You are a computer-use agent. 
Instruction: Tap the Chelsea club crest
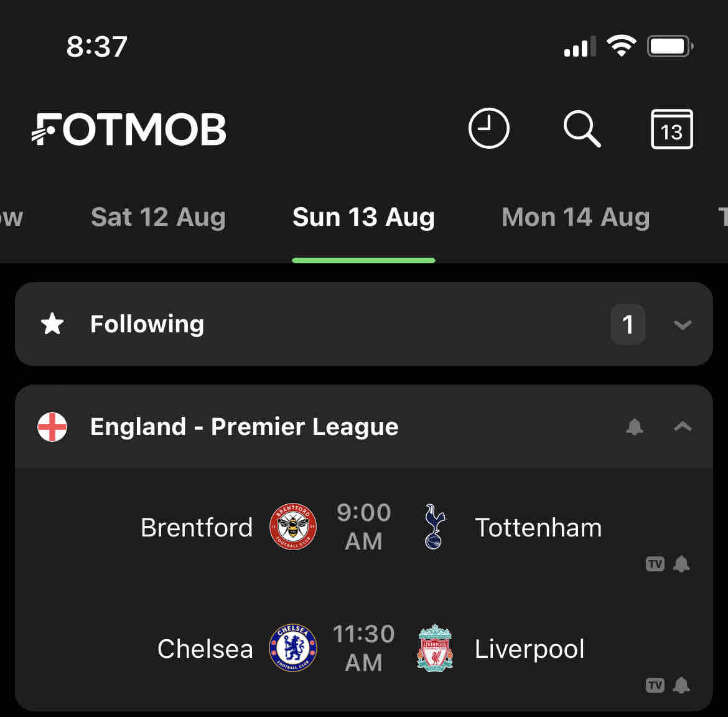(x=292, y=648)
